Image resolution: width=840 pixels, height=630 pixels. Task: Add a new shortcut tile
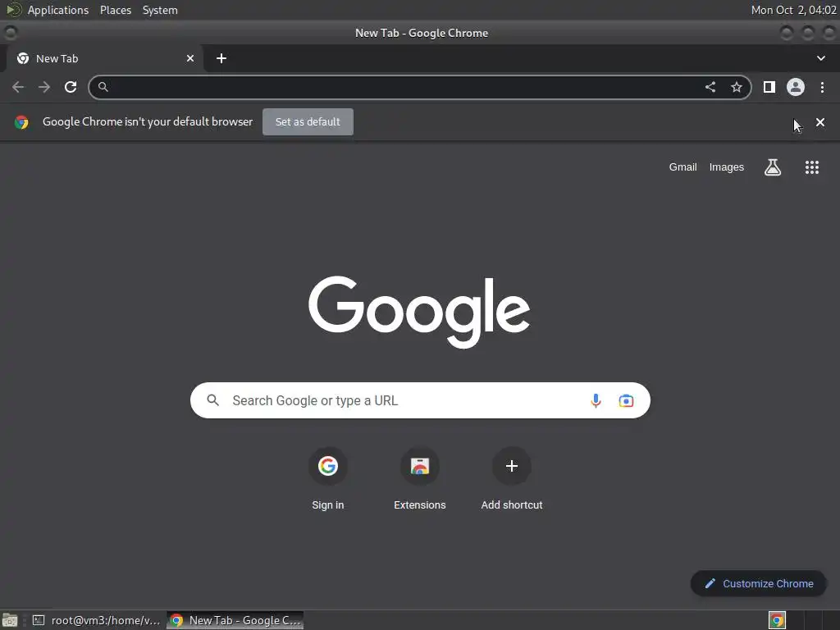(512, 478)
